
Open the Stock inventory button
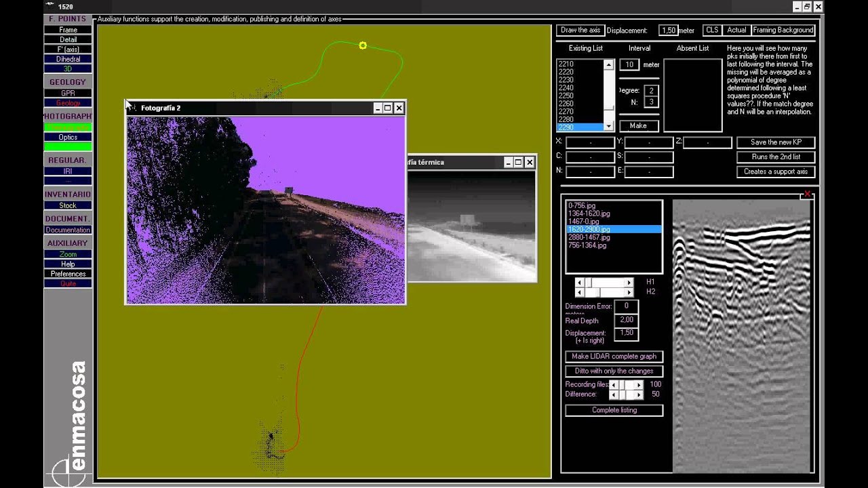coord(68,205)
